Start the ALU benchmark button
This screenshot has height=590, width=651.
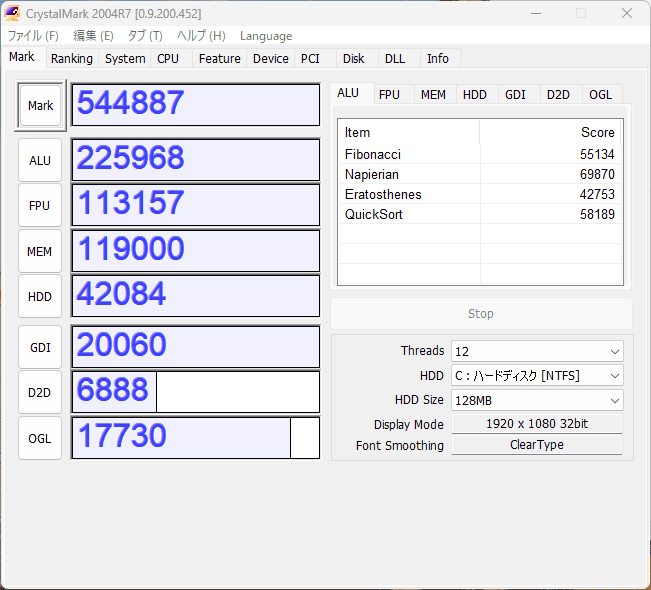click(x=40, y=160)
